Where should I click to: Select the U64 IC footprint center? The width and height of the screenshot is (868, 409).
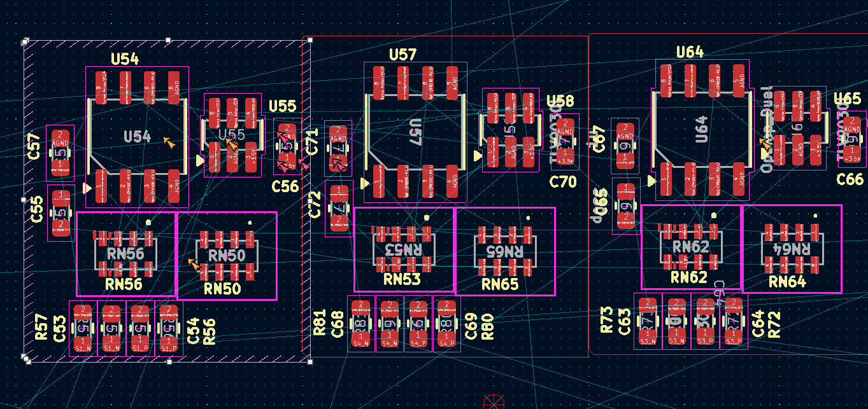(x=701, y=128)
